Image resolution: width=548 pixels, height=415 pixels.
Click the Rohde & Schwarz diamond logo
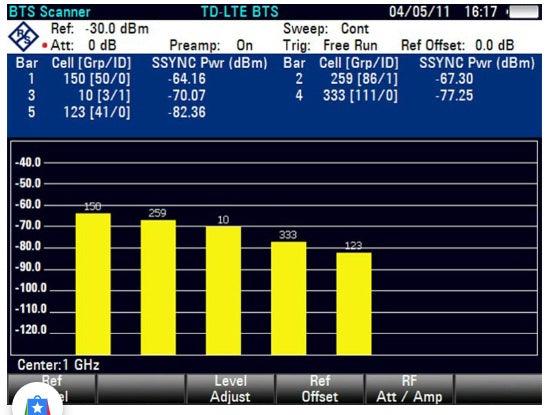coord(23,36)
